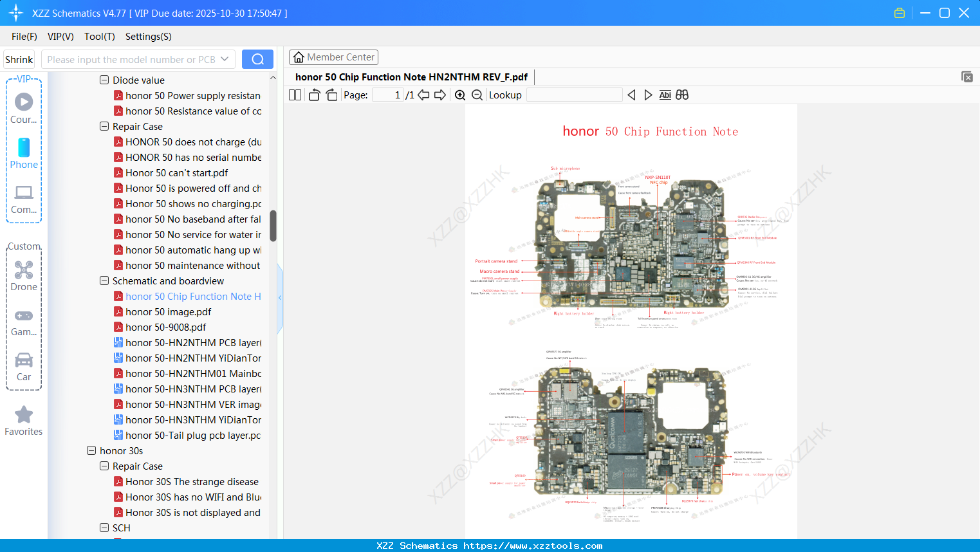The height and width of the screenshot is (552, 980).
Task: Click the blue search button
Action: [x=257, y=59]
